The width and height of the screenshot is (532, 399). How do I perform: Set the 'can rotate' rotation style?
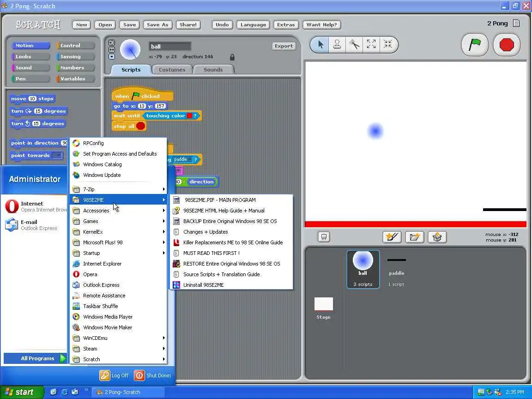(112, 43)
